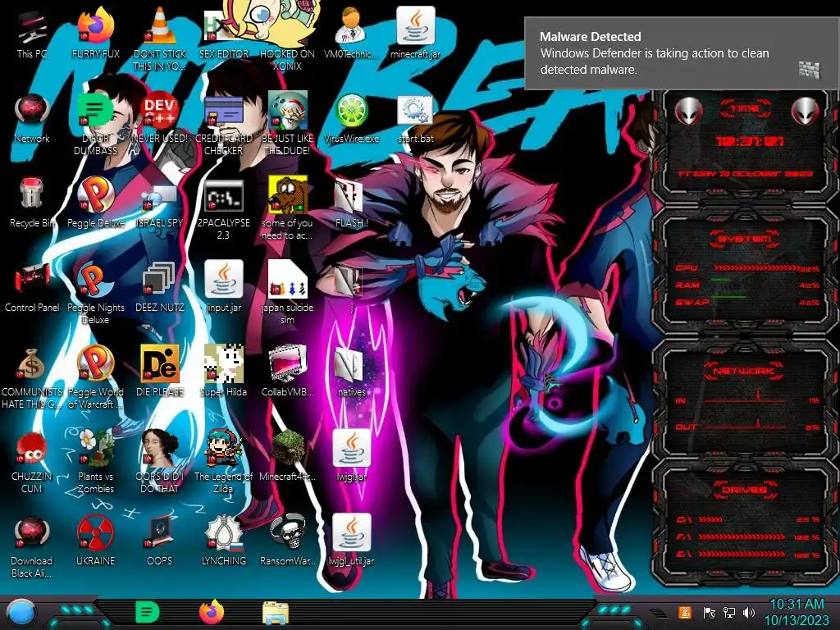Launch Firefox from the taskbar
This screenshot has width=840, height=630.
[212, 612]
